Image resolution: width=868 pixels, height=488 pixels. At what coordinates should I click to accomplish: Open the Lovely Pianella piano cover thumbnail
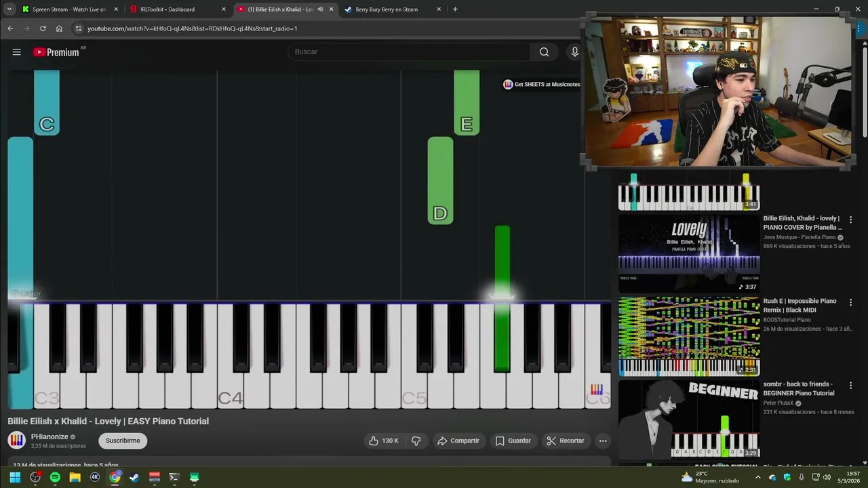689,253
